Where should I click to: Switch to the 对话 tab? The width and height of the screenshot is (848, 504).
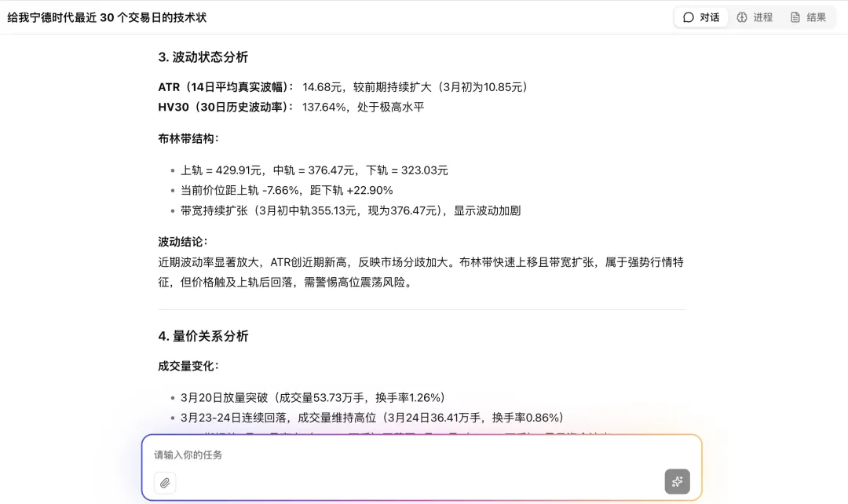701,17
